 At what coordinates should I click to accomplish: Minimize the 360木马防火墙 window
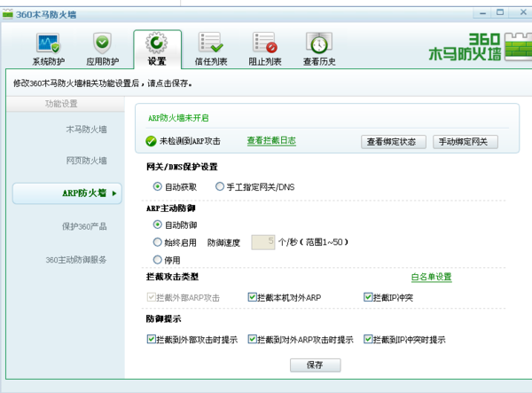[x=483, y=13]
